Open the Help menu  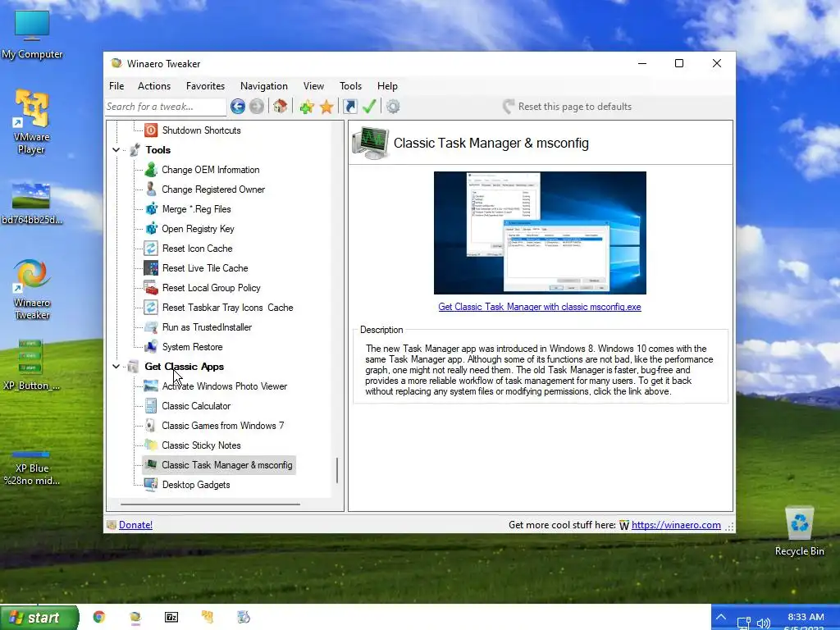click(x=387, y=85)
